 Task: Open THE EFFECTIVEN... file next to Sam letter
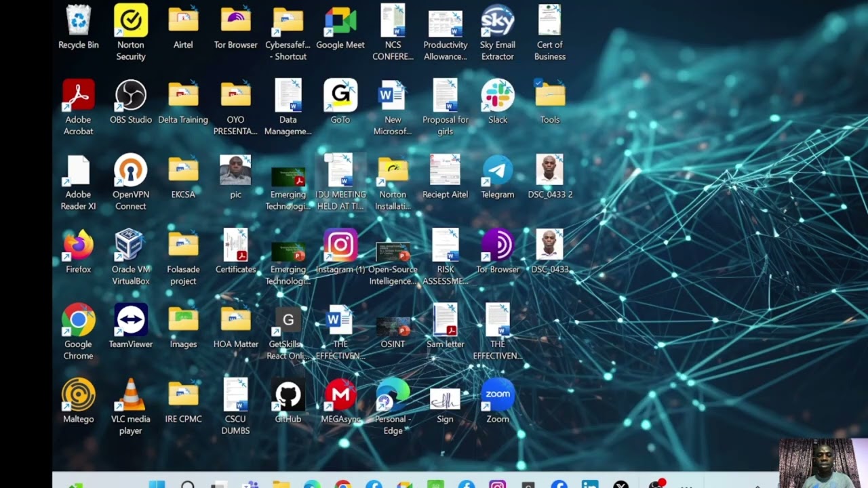pos(498,319)
